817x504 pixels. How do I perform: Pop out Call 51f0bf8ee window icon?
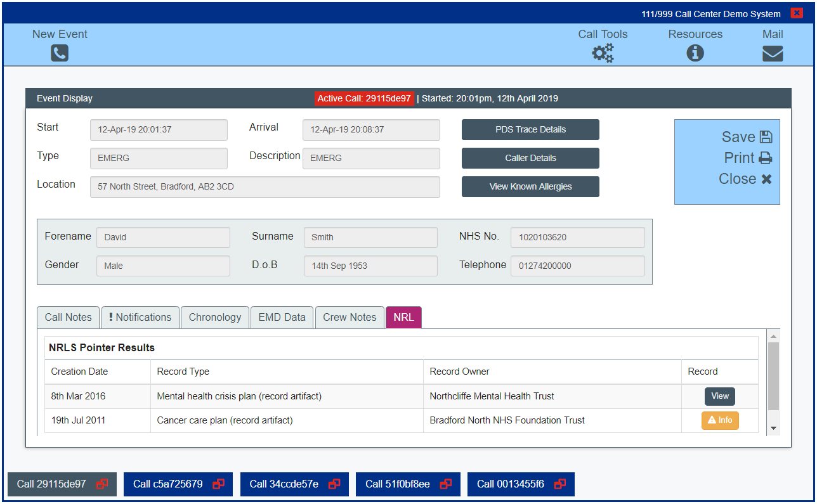click(x=446, y=484)
